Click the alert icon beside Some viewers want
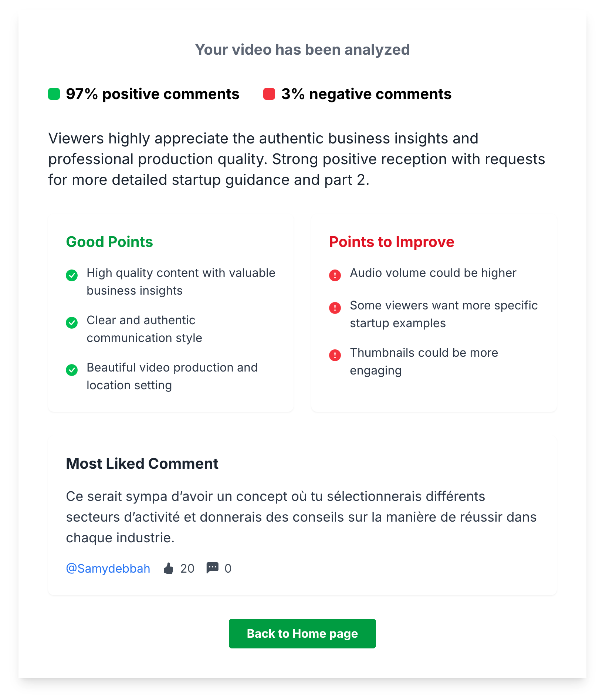Image resolution: width=616 pixels, height=695 pixels. point(335,308)
